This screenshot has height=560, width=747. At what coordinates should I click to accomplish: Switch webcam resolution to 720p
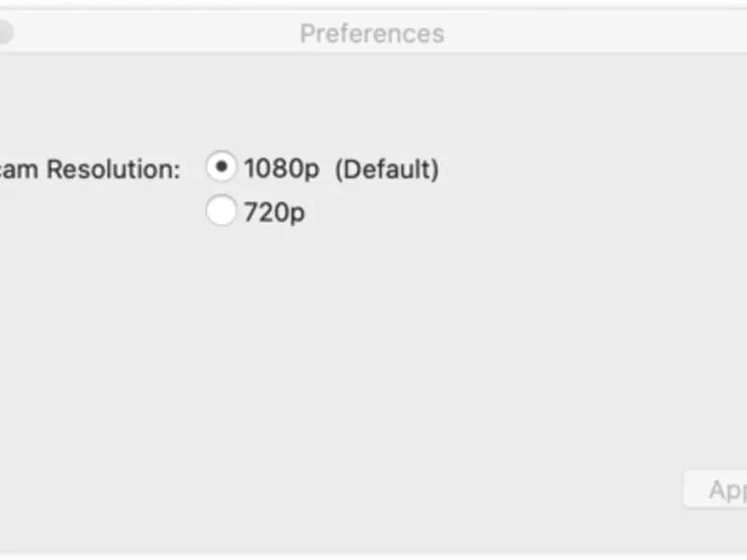click(x=221, y=210)
